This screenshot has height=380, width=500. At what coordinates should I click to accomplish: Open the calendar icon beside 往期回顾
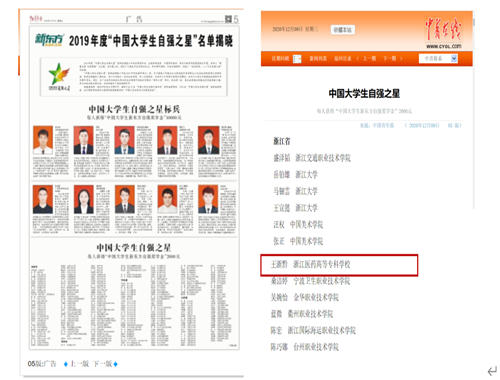[297, 59]
